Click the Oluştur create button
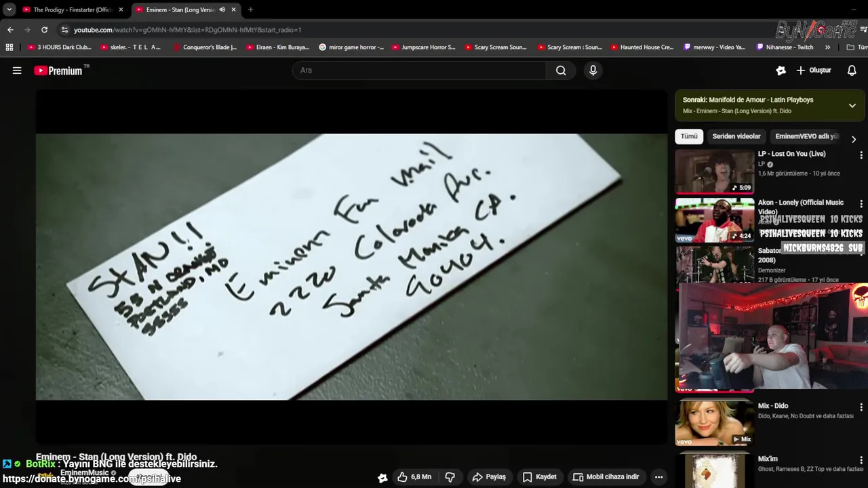The height and width of the screenshot is (488, 868). pos(814,70)
